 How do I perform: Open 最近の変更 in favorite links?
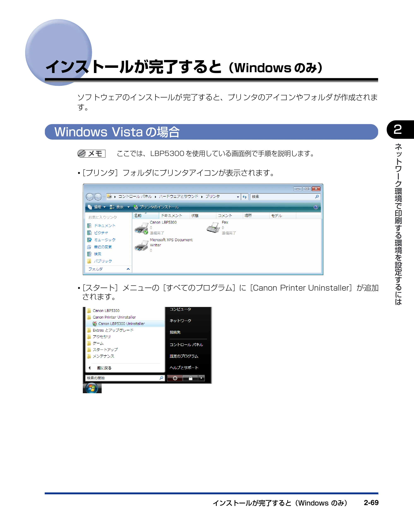(100, 247)
